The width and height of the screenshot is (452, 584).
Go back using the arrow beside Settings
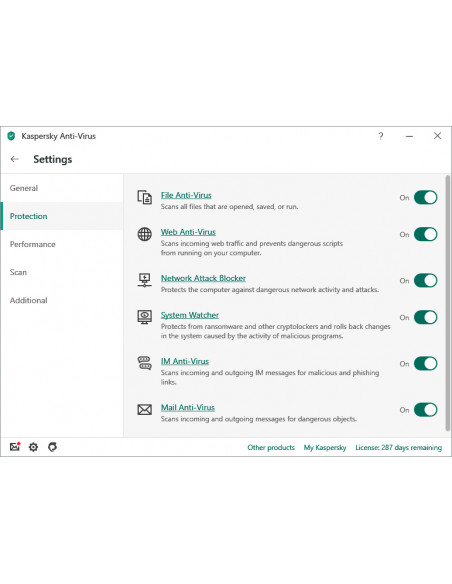pos(15,159)
